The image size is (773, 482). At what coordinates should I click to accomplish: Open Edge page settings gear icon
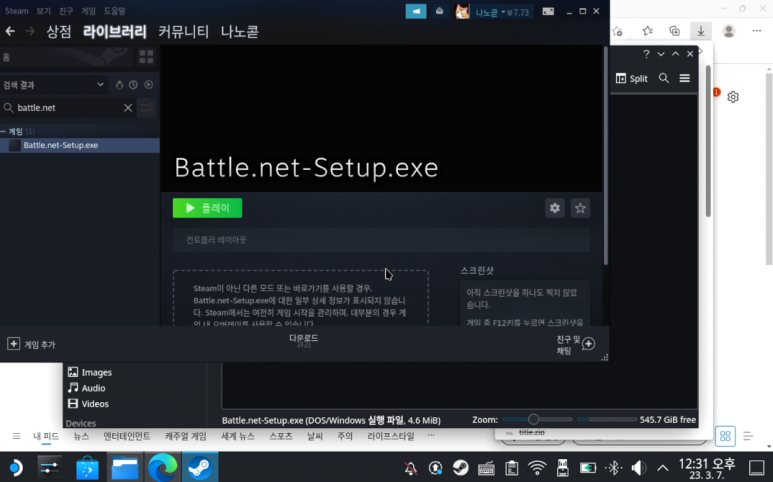pyautogui.click(x=733, y=97)
